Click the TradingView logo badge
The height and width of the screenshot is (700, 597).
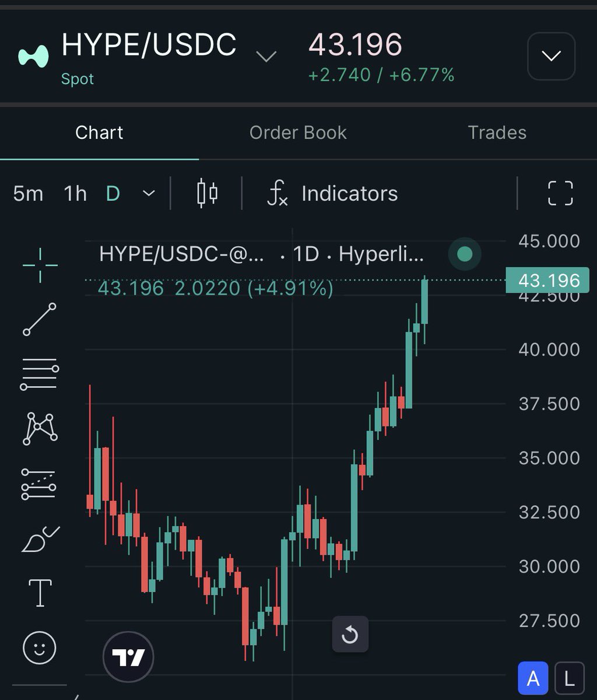click(128, 657)
